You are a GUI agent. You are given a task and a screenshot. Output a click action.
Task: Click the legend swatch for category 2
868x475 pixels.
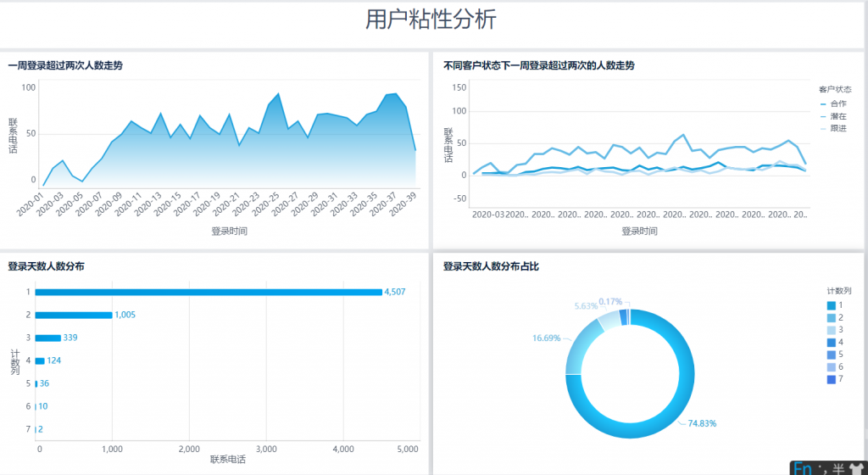pyautogui.click(x=831, y=318)
